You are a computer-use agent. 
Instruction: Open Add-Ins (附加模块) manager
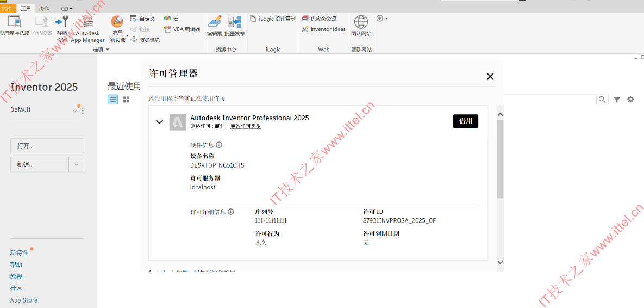pos(145,40)
